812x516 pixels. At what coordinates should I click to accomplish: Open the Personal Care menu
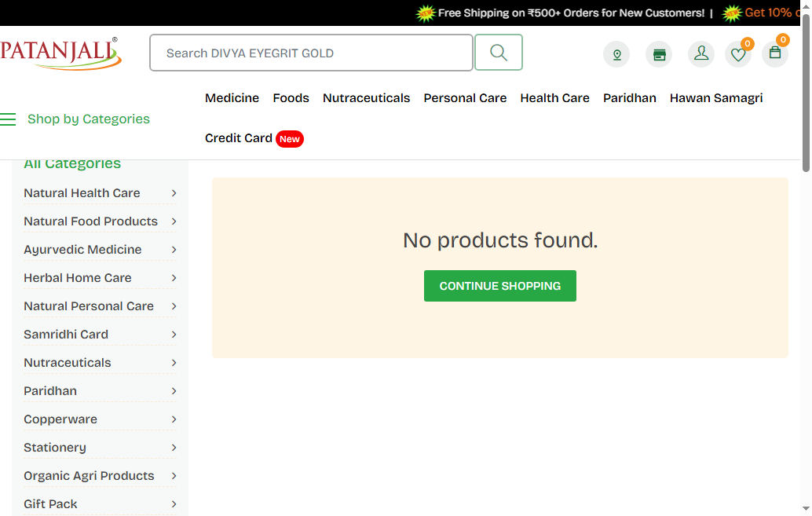465,98
